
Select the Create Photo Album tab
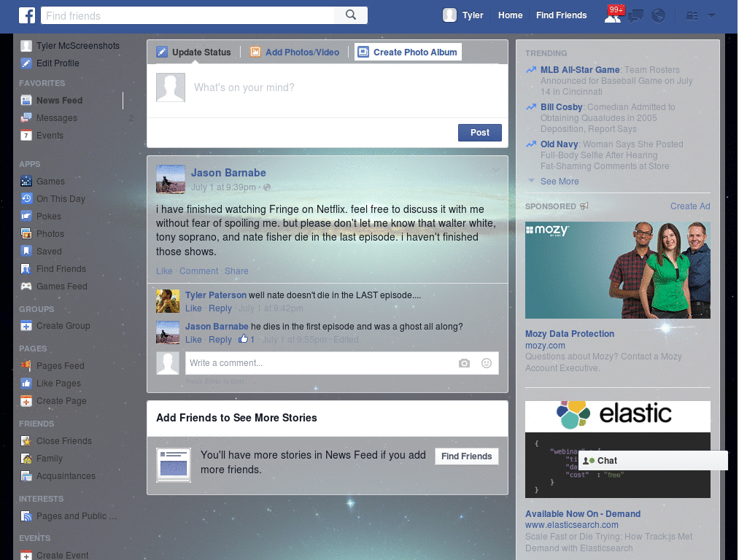[x=408, y=52]
